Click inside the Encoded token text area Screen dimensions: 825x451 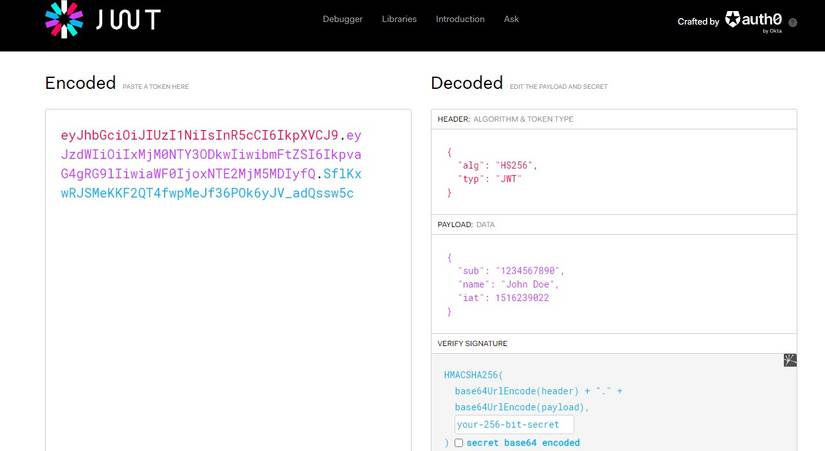(x=228, y=320)
